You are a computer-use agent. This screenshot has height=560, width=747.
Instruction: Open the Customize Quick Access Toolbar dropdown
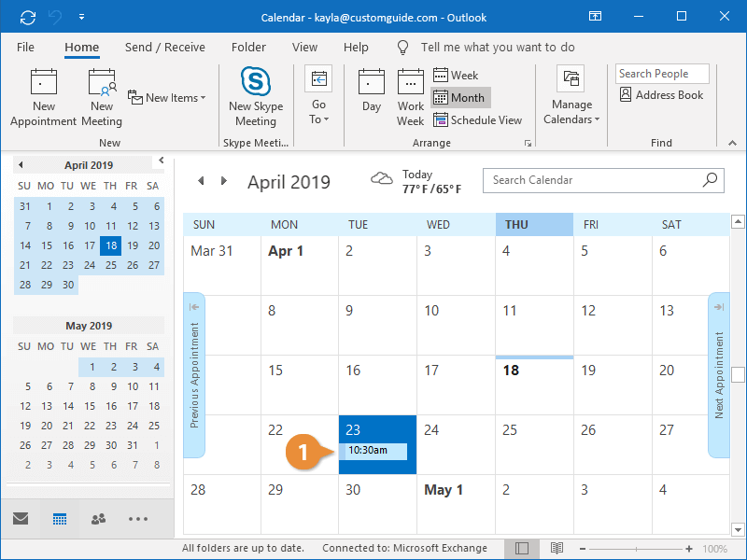tap(81, 17)
